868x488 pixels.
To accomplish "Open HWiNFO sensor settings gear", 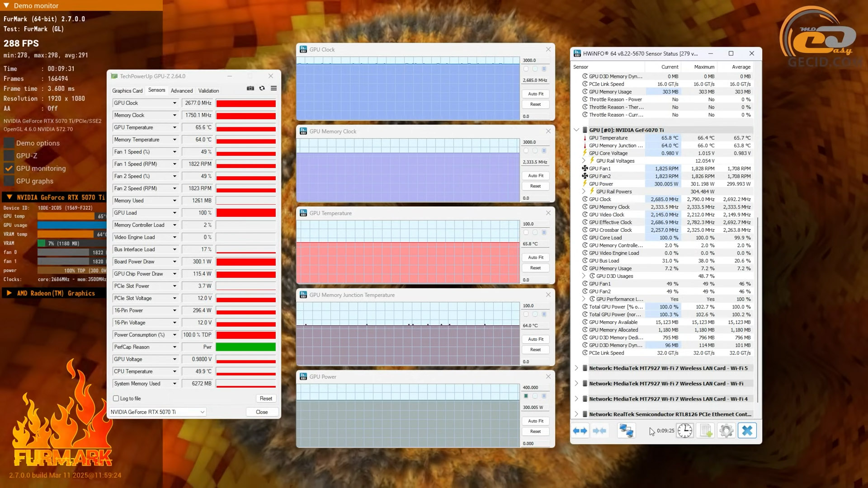I will click(x=726, y=431).
